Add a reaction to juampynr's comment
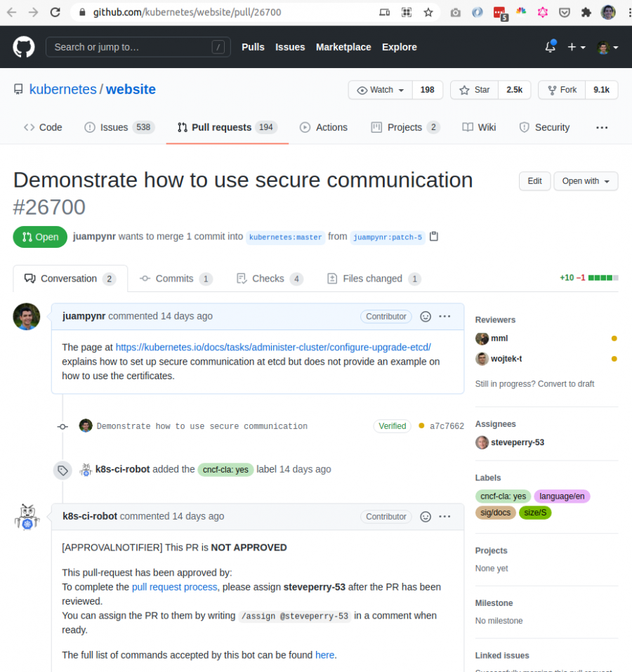 pyautogui.click(x=426, y=316)
